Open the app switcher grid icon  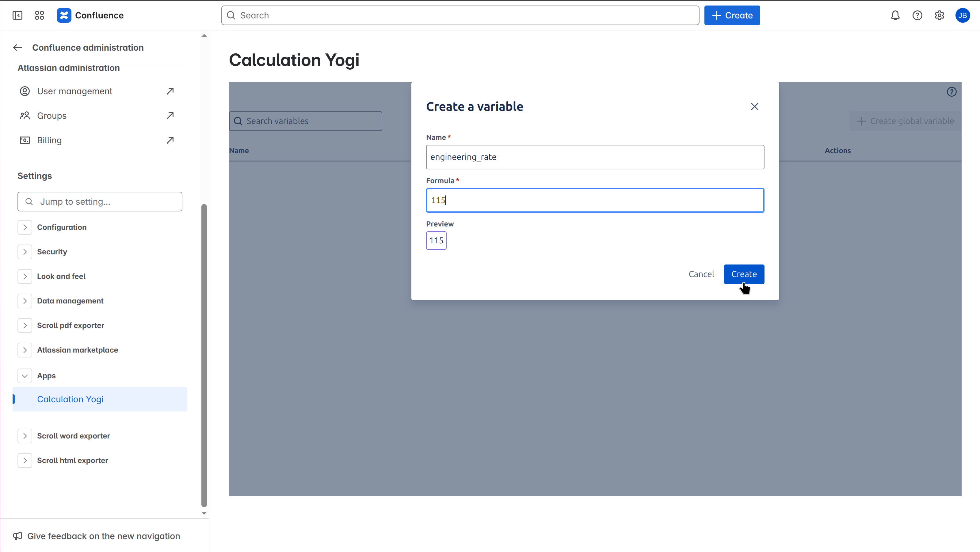tap(39, 15)
